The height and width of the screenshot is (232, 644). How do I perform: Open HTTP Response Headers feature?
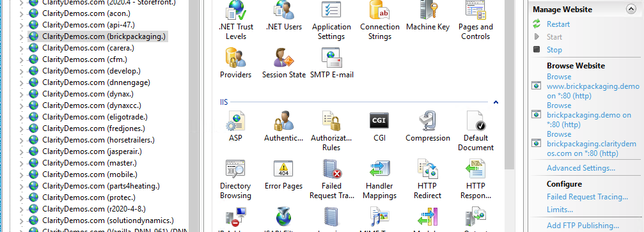[x=476, y=179]
